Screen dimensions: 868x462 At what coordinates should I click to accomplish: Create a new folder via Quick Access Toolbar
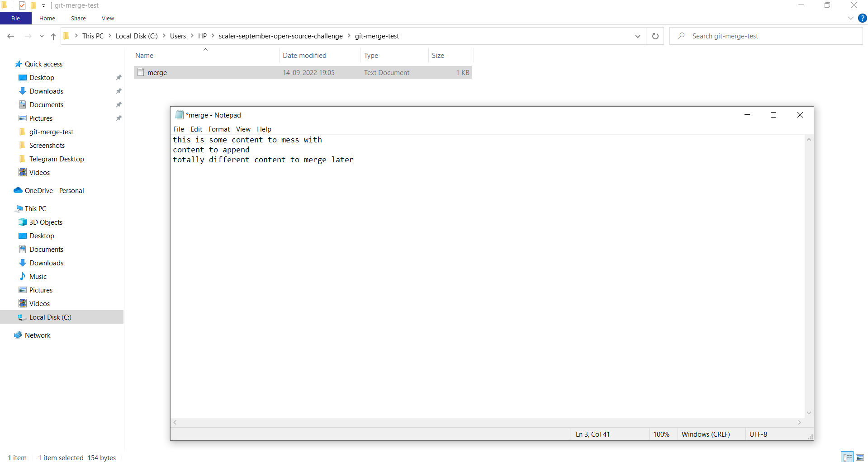tap(33, 5)
